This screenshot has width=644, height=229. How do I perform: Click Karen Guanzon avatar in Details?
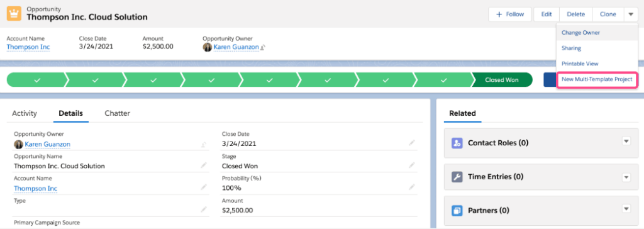[18, 144]
